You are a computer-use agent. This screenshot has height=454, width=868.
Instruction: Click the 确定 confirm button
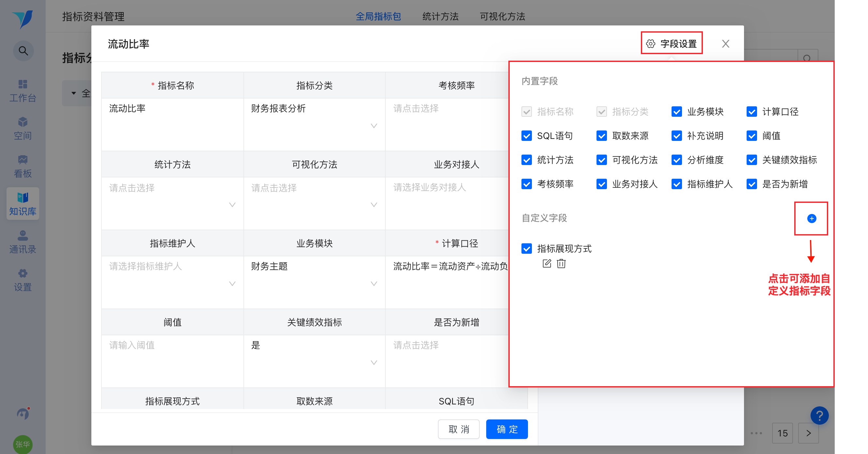[506, 429]
